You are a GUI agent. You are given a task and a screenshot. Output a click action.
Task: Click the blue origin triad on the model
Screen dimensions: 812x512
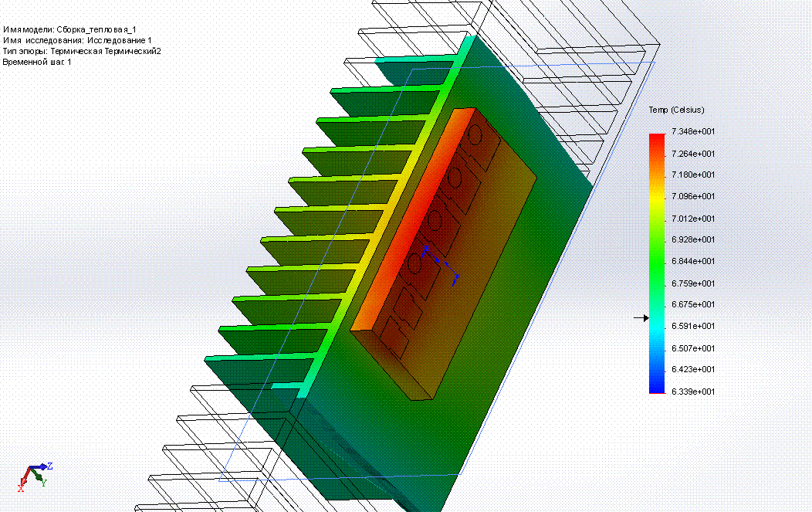coord(440,266)
